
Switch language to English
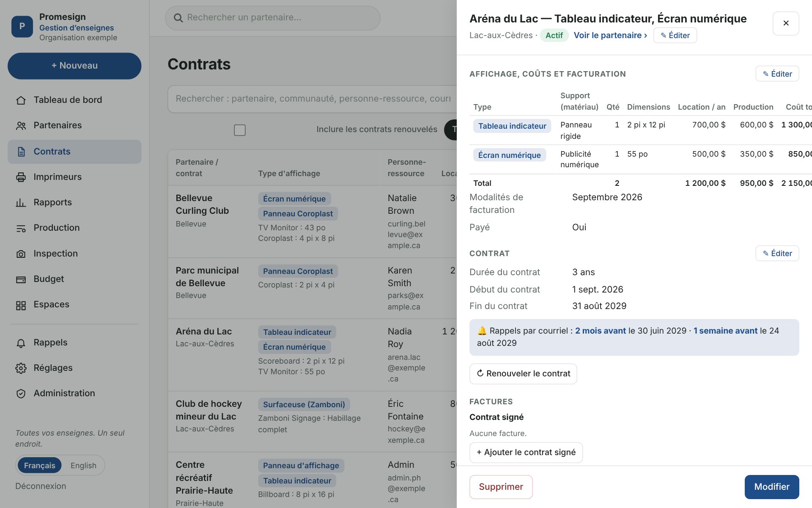tap(83, 465)
